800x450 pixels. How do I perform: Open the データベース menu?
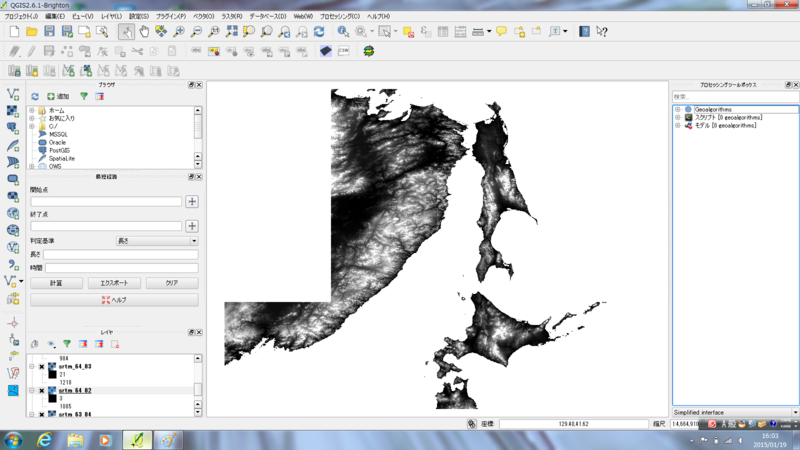267,16
